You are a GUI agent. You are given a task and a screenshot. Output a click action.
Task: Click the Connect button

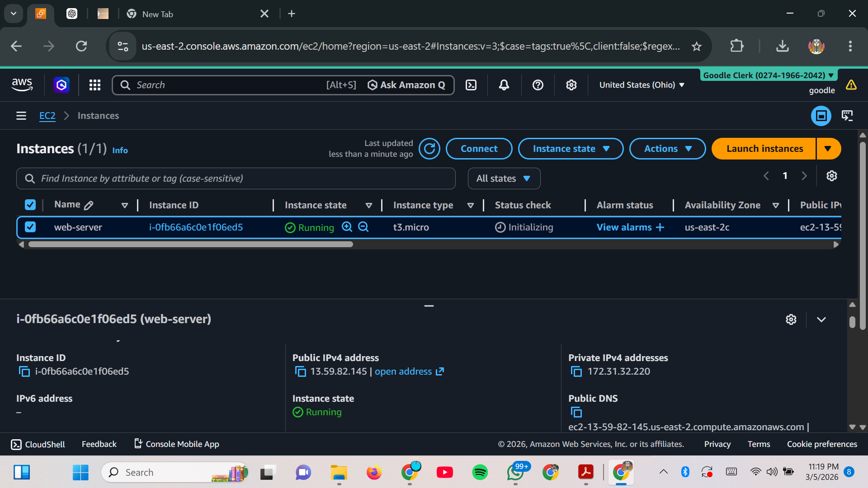[479, 149]
